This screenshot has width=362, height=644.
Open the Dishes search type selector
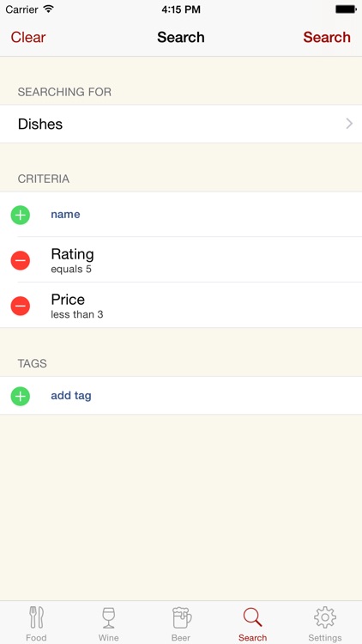click(181, 124)
